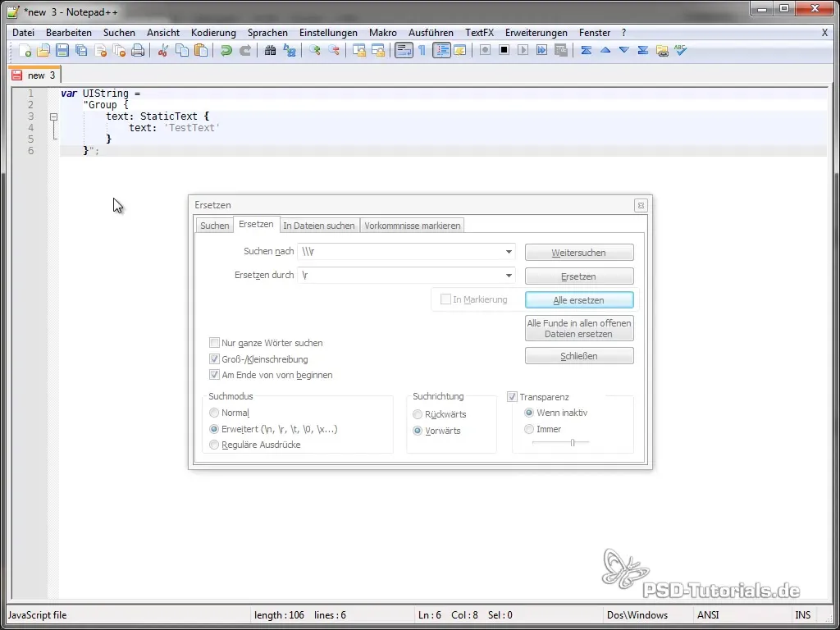
Task: Click the Schließen button
Action: click(x=579, y=356)
